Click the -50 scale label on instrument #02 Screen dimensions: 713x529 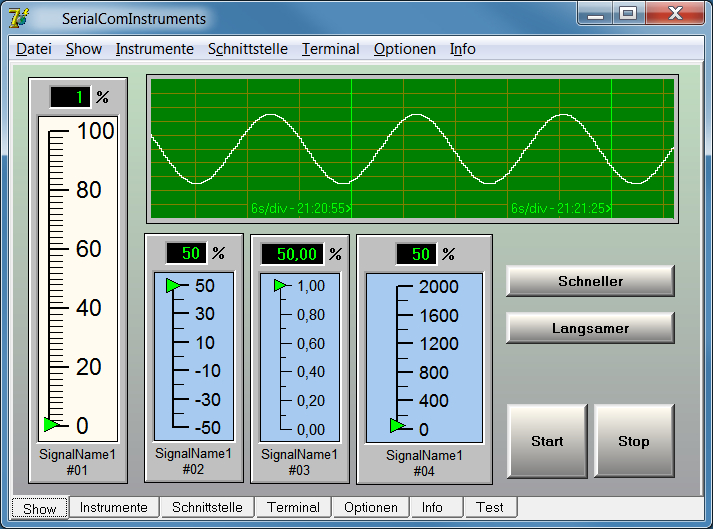(x=207, y=428)
